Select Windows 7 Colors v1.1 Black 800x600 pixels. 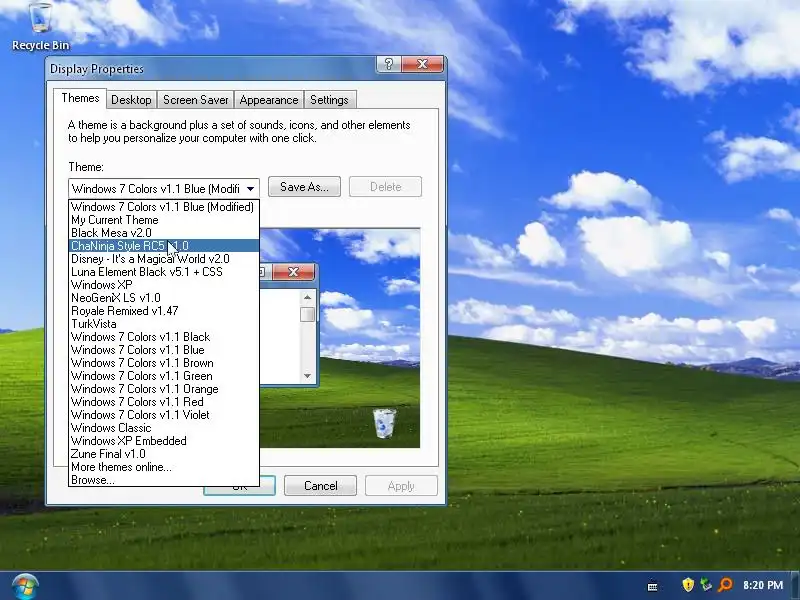(164, 337)
